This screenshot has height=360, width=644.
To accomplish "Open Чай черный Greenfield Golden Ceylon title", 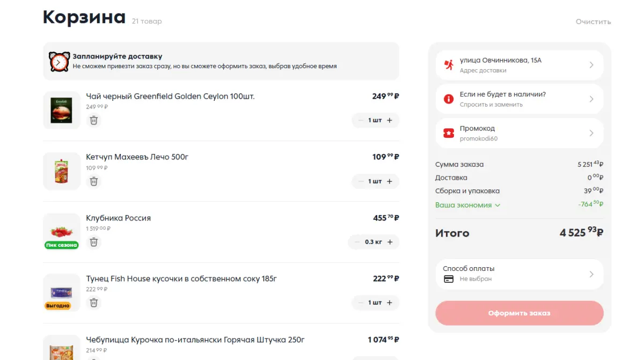I will (x=170, y=97).
